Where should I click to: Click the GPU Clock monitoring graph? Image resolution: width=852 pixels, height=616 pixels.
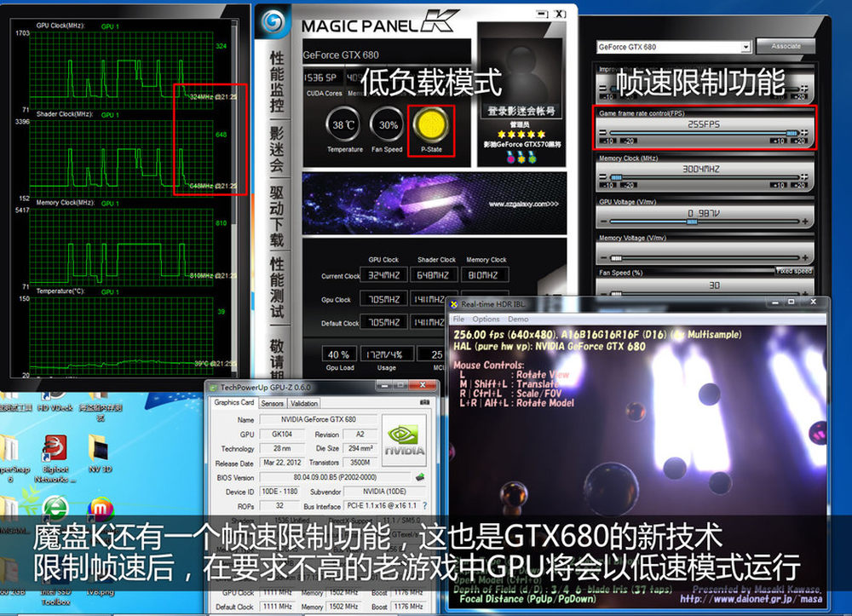(122, 70)
